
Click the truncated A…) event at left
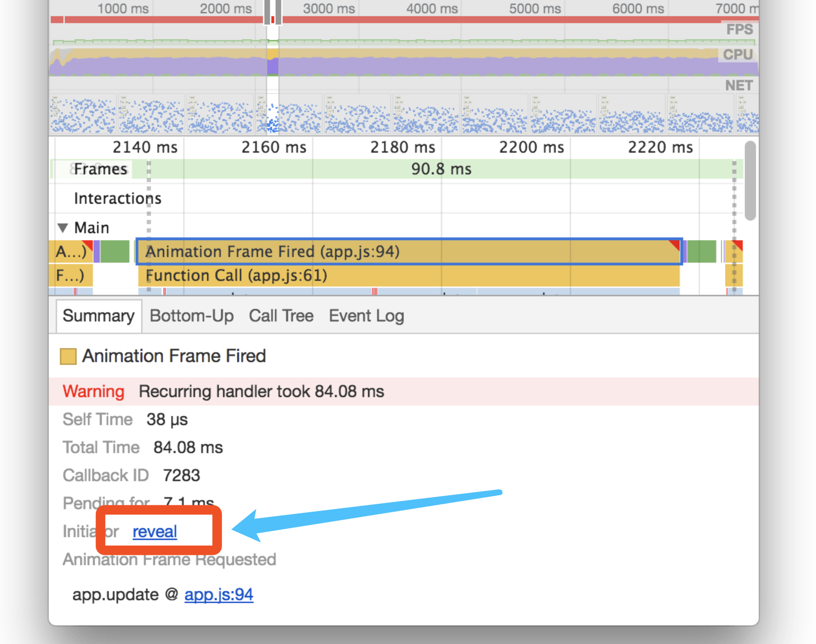[71, 251]
